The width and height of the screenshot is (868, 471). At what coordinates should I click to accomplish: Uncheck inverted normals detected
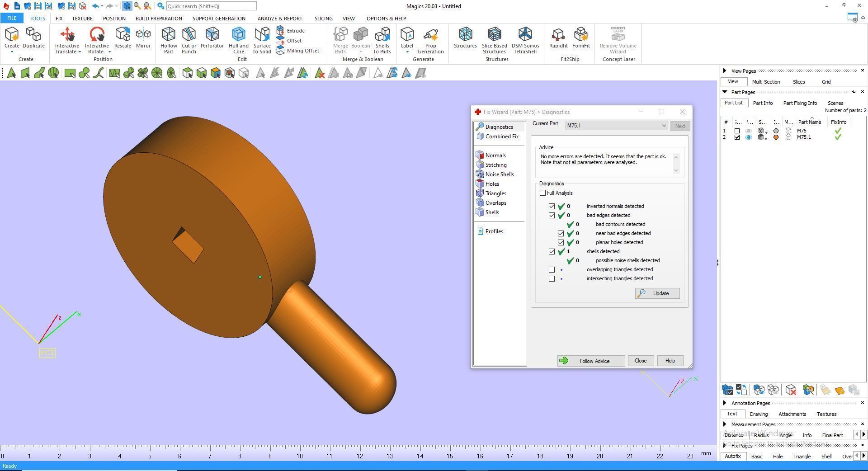[x=552, y=206]
